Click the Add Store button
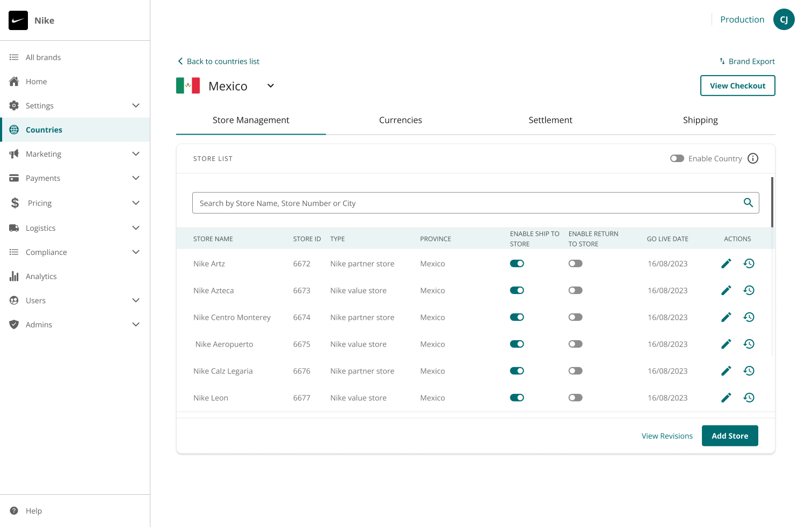The image size is (812, 527). [x=730, y=436]
